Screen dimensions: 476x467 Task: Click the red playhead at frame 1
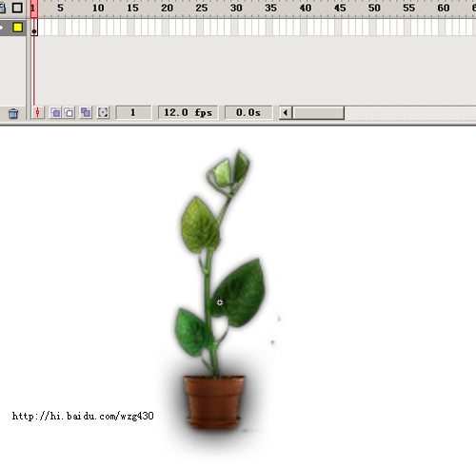[x=34, y=9]
